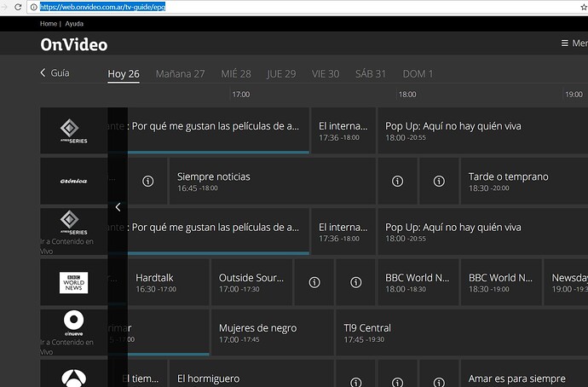Switch to MIÉ 28 tab
The height and width of the screenshot is (387, 588).
[x=236, y=74]
